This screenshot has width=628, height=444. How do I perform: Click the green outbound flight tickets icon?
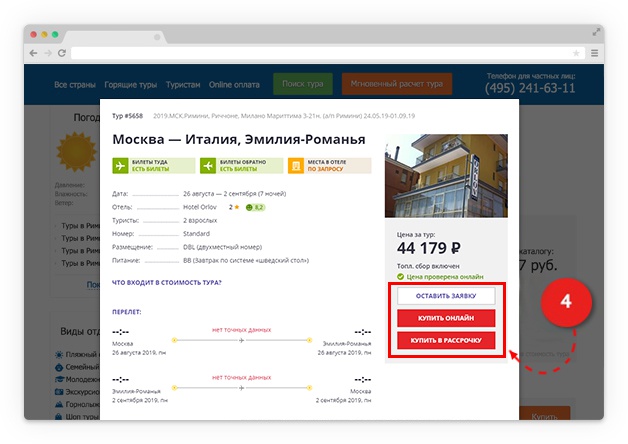tap(121, 166)
